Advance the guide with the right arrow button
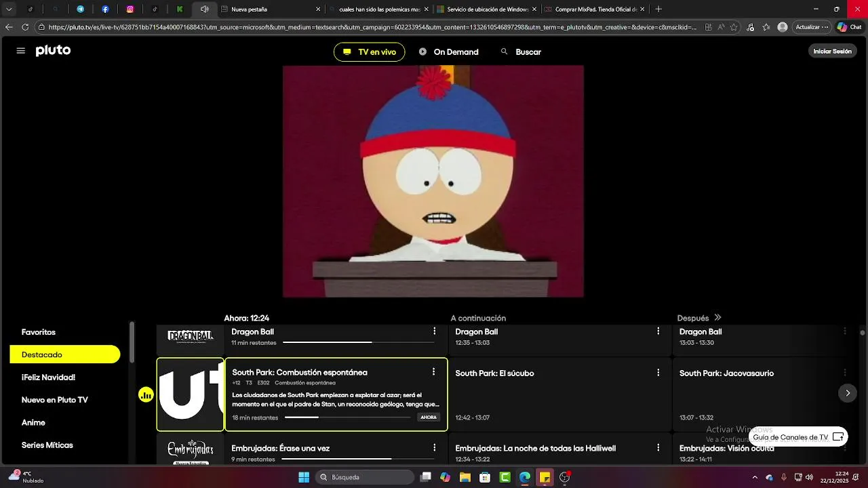This screenshot has width=868, height=488. pyautogui.click(x=847, y=393)
